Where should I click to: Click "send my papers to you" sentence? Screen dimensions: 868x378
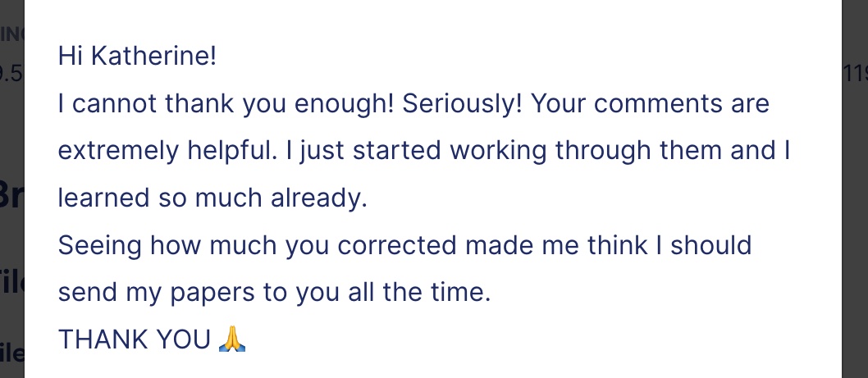(x=199, y=292)
